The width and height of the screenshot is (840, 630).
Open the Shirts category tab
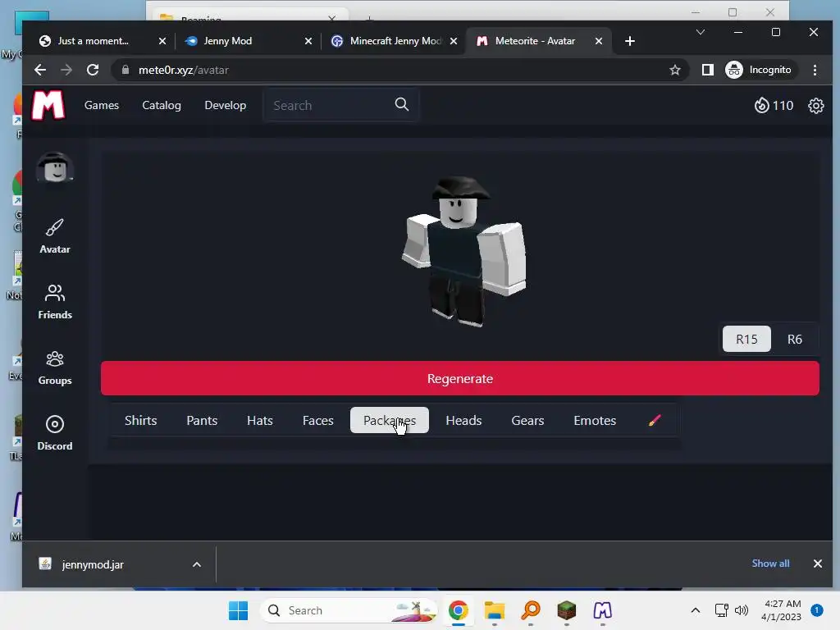click(141, 421)
